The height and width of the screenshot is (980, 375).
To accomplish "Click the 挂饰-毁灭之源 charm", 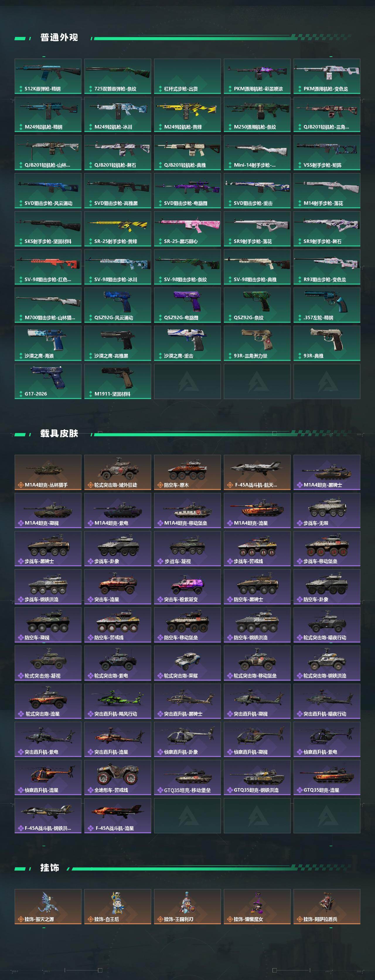I will pyautogui.click(x=48, y=906).
